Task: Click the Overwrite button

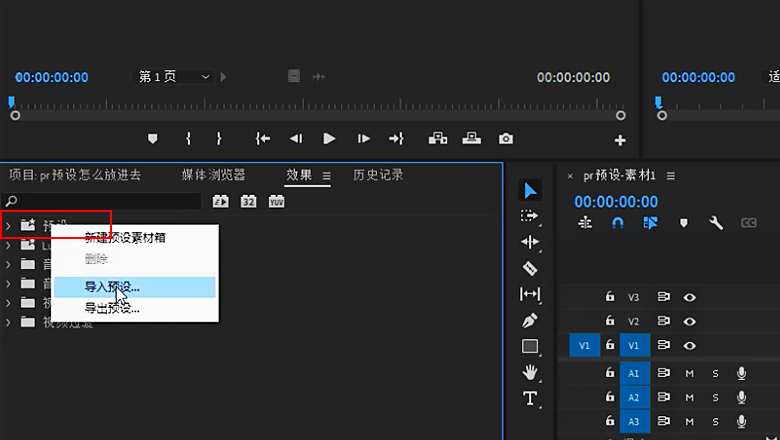Action: tap(472, 139)
